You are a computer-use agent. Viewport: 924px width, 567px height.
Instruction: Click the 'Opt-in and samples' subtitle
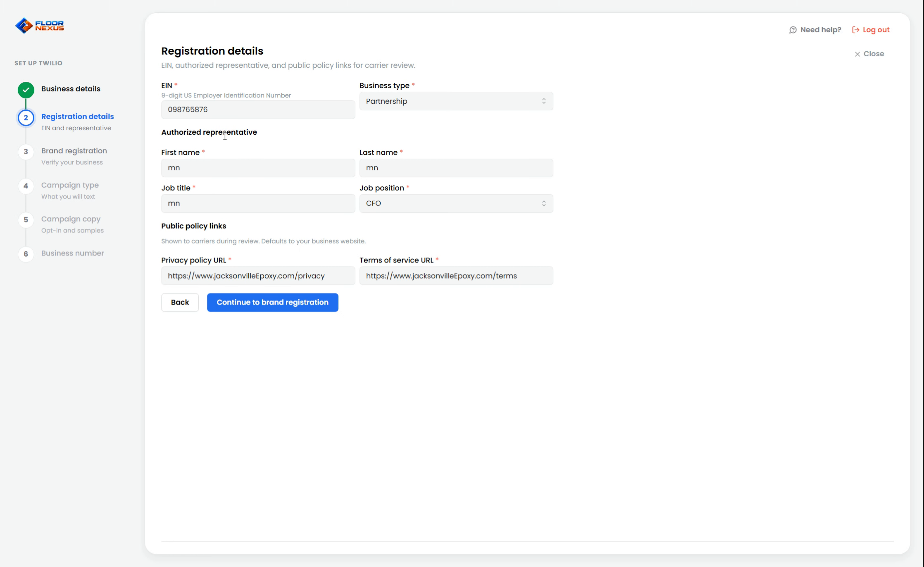click(x=72, y=231)
